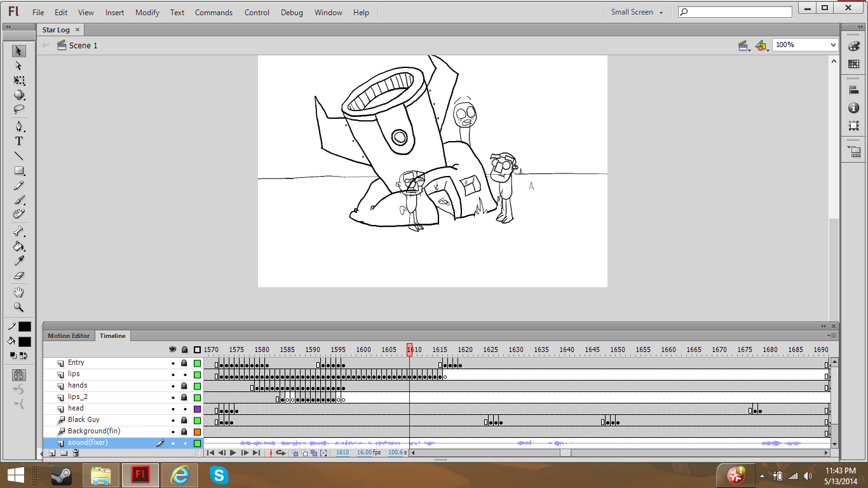This screenshot has height=488, width=868.
Task: Open the Swatches panel icon
Action: point(854,64)
